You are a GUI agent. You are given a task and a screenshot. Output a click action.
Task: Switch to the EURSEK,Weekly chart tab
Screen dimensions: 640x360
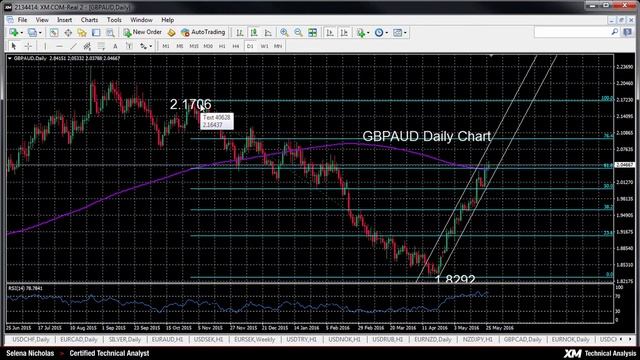pos(255,340)
